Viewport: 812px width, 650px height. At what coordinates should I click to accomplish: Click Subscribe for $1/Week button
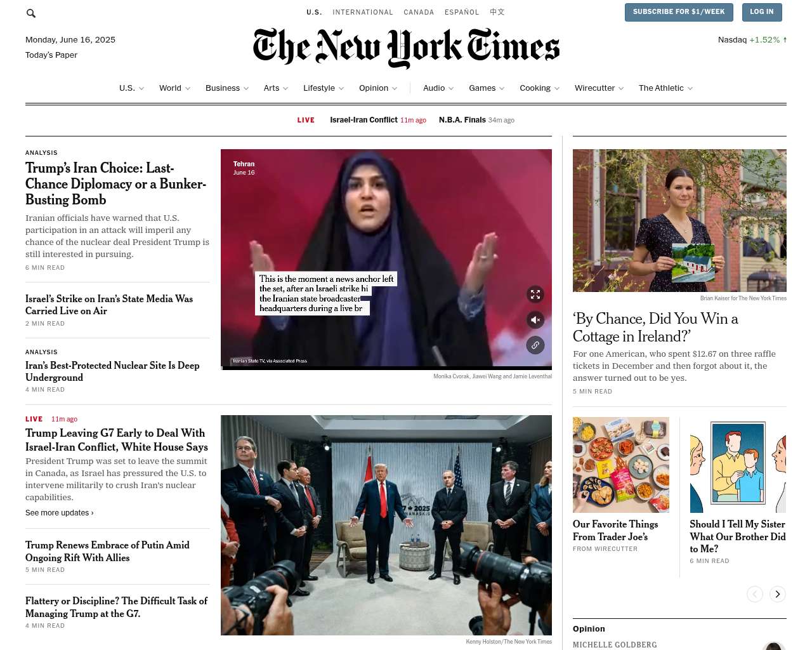679,12
